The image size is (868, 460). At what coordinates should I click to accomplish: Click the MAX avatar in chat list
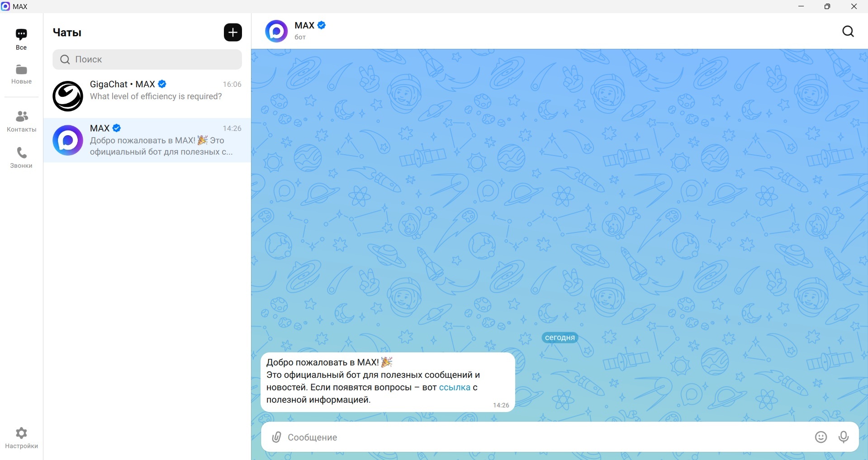pyautogui.click(x=68, y=140)
